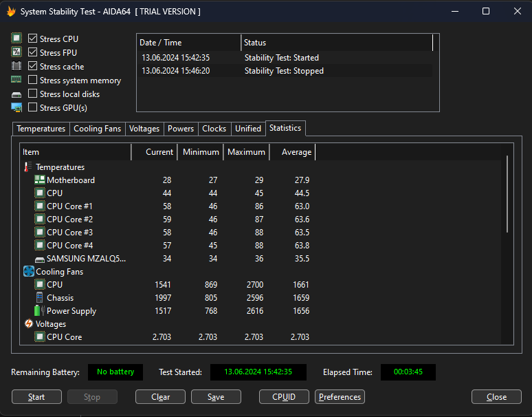Enable Stress system memory checkbox
The height and width of the screenshot is (417, 532).
(32, 80)
